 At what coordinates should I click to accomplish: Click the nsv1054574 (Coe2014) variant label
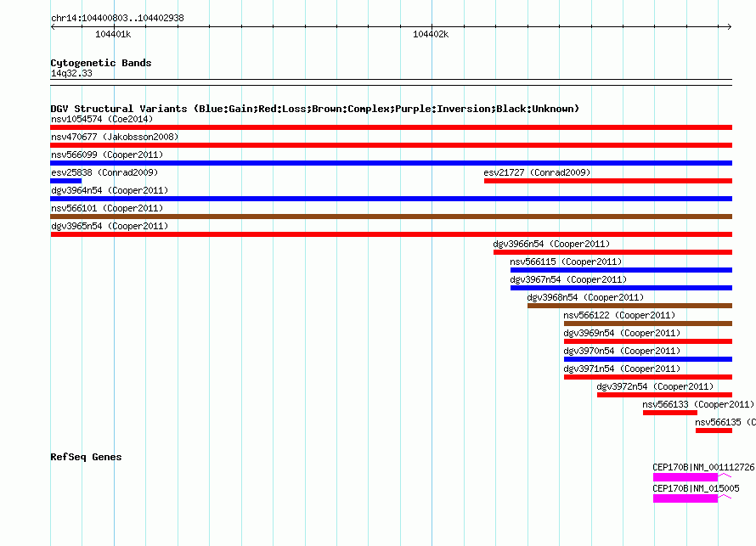point(102,119)
